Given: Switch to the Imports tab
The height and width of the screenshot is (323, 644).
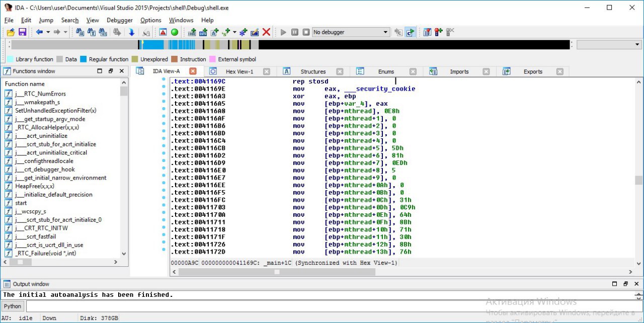Looking at the screenshot, I should pyautogui.click(x=459, y=71).
